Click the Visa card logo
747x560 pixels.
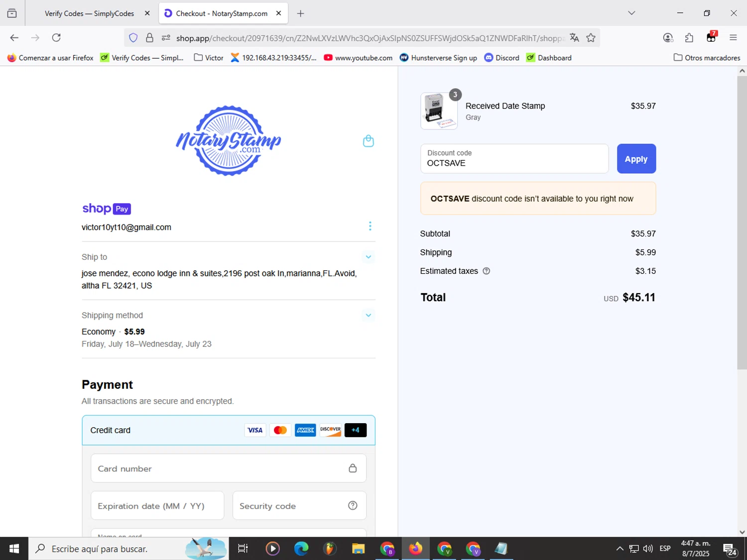255,430
